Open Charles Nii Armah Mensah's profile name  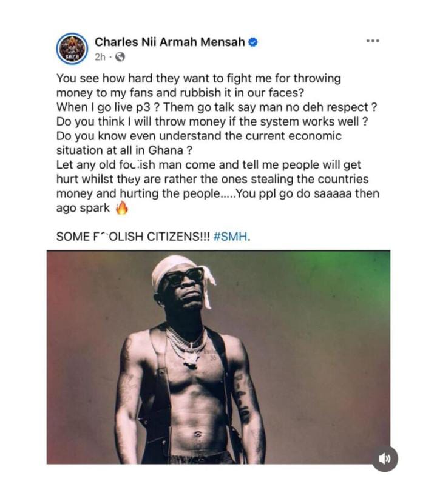coord(170,42)
